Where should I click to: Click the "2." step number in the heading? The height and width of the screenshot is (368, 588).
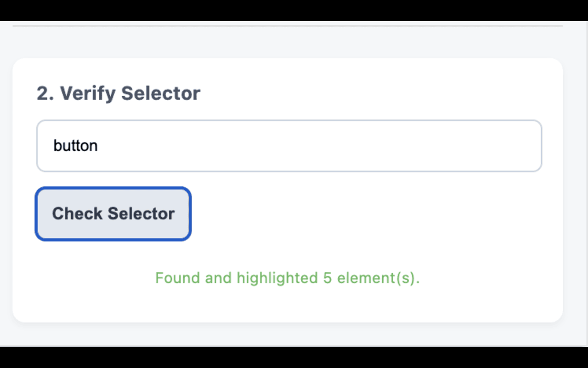(45, 93)
